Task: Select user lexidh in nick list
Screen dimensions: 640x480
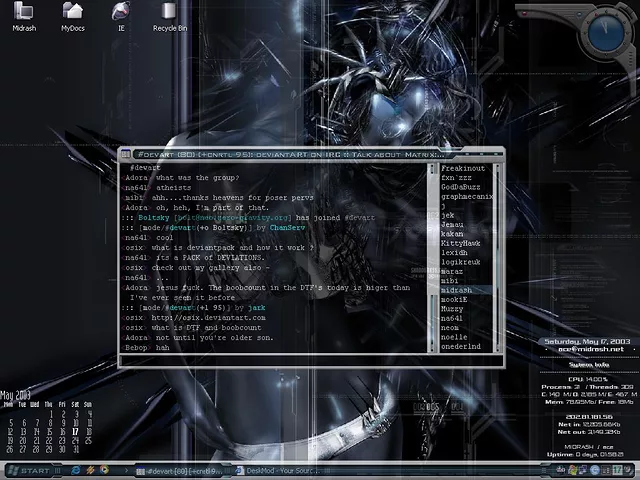Action: pos(454,253)
